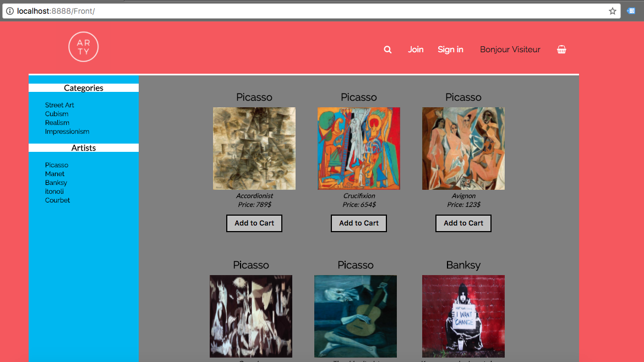Filter artworks by Courbet

[x=57, y=200]
